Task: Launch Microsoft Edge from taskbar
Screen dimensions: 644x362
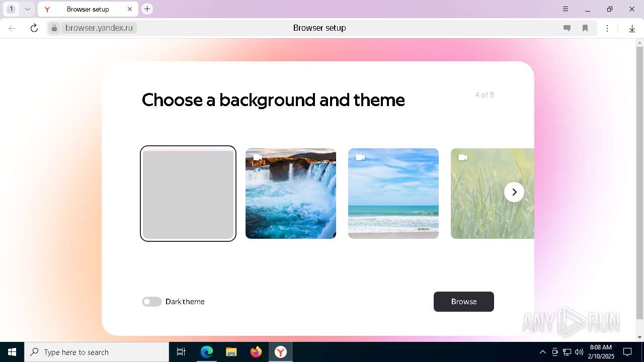Action: click(x=207, y=352)
